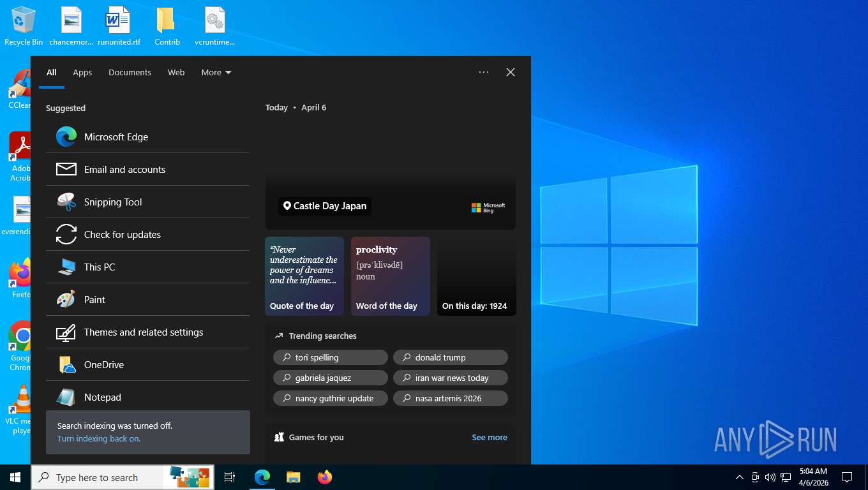The width and height of the screenshot is (868, 490).
Task: Open Themes and related settings icon
Action: (66, 332)
